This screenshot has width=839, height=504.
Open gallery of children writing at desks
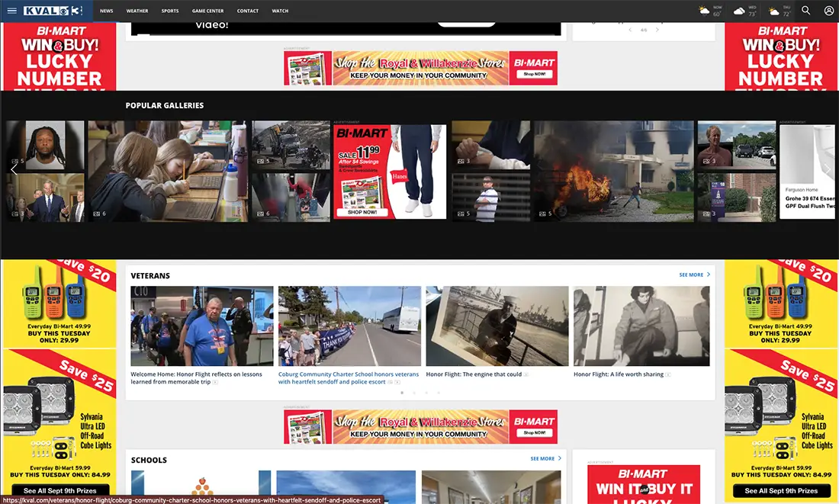[x=168, y=171]
